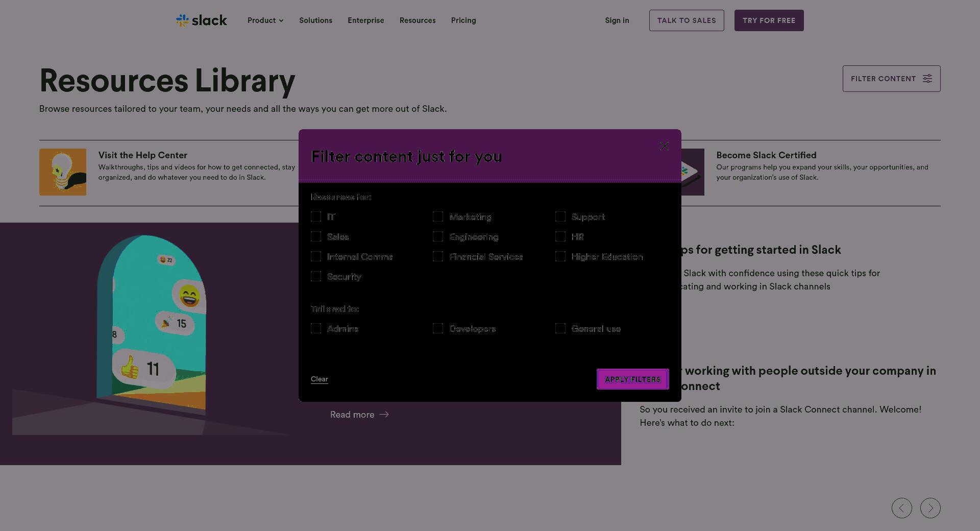Open tips for getting started article

[x=761, y=250]
